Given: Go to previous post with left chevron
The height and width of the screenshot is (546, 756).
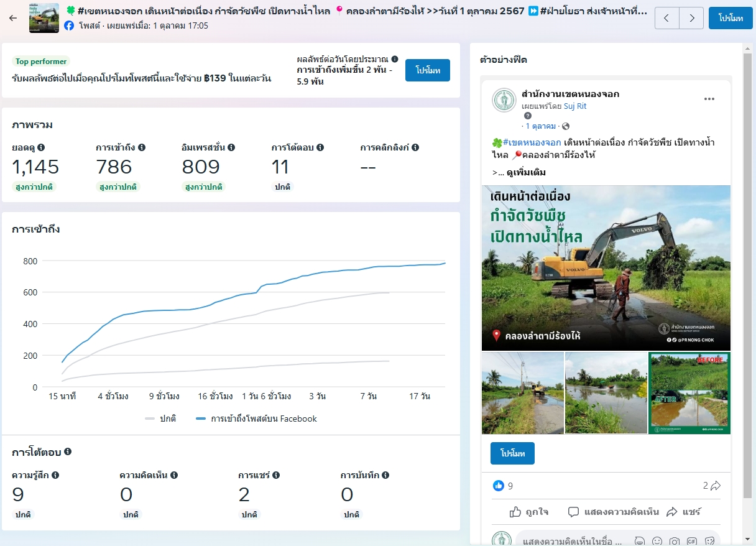Looking at the screenshot, I should [x=667, y=18].
